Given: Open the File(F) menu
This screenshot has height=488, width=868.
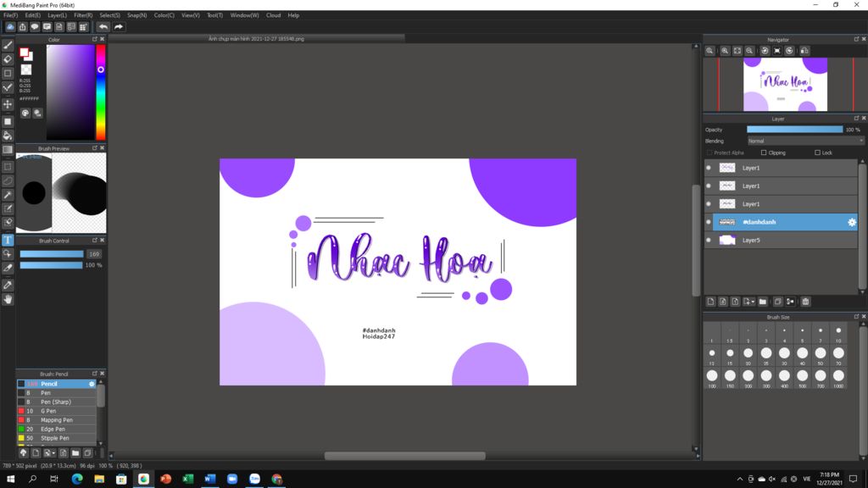Looking at the screenshot, I should pos(10,15).
